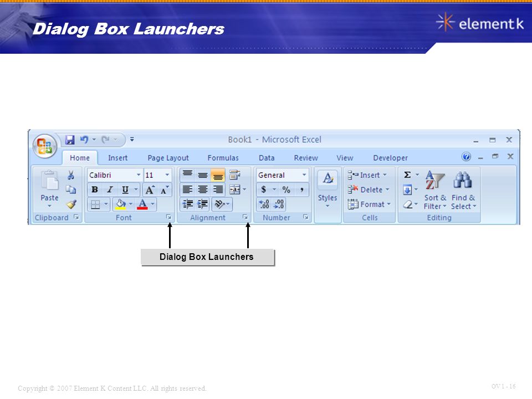The width and height of the screenshot is (532, 399).
Task: Apply Accounting dollar format
Action: click(264, 190)
